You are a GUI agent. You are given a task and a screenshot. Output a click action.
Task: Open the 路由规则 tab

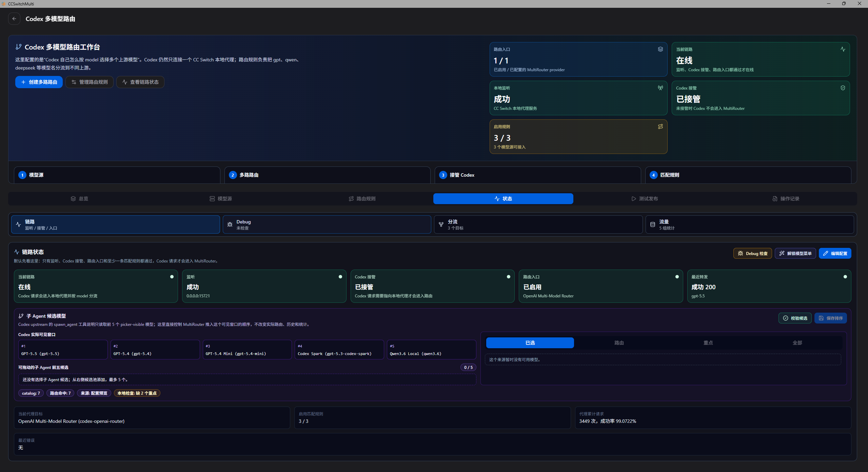point(362,199)
